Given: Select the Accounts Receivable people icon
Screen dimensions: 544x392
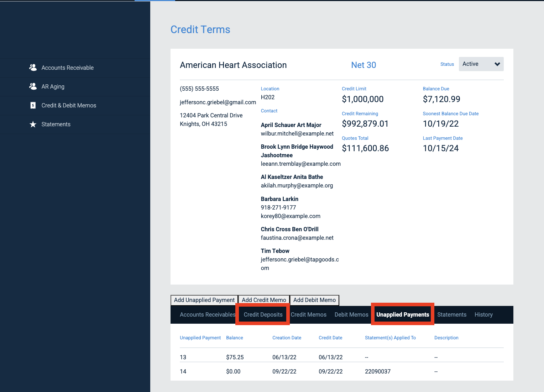Looking at the screenshot, I should click(33, 67).
